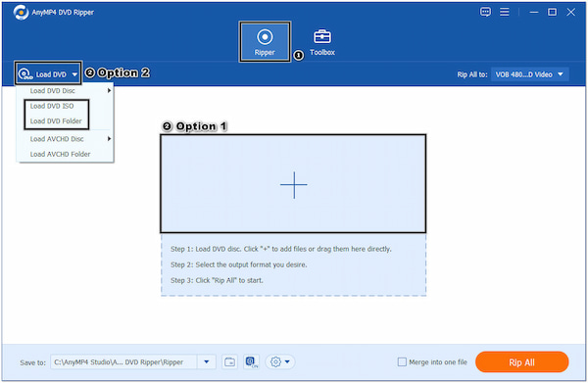Click the feedback chat bubble icon
Screen dimensions: 588x383
point(485,12)
